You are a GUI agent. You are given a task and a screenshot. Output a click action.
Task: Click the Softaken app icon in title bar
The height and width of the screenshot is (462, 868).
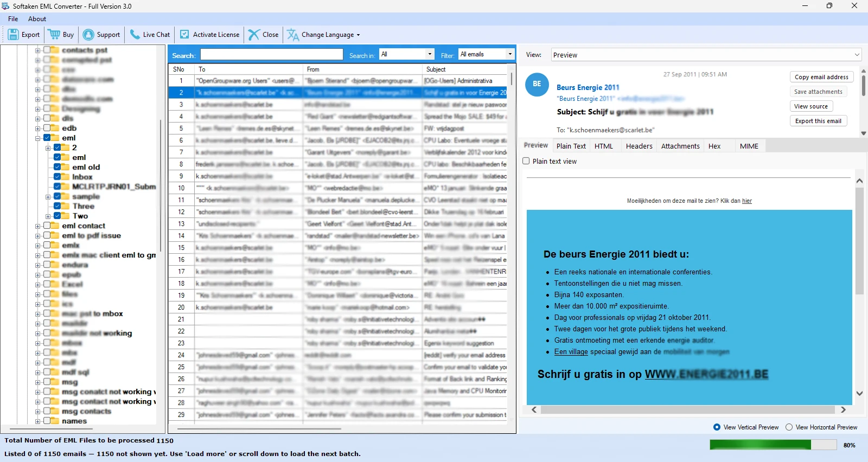point(5,6)
